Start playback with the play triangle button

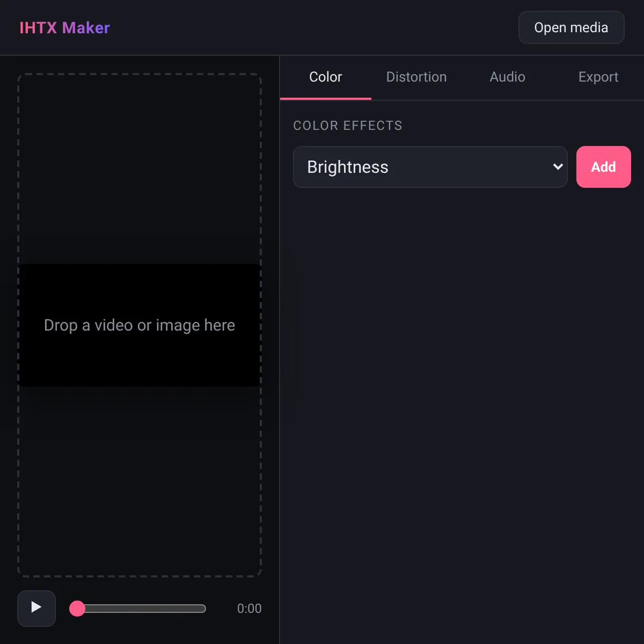(x=36, y=608)
